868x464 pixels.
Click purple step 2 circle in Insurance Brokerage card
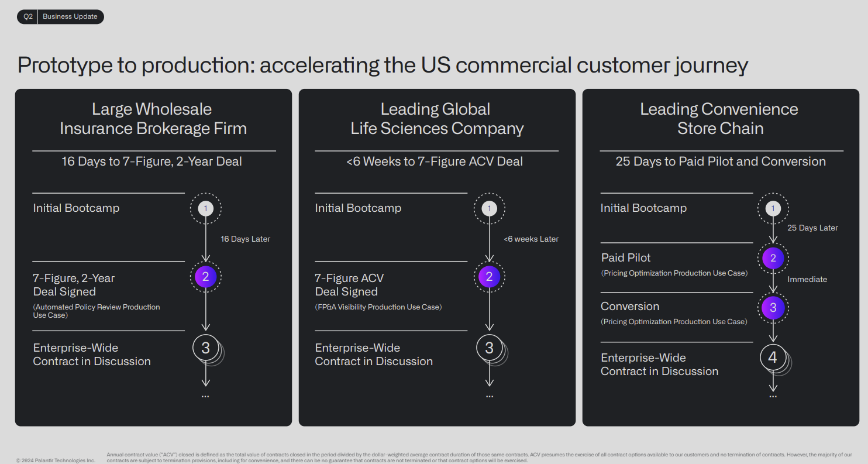[x=205, y=277]
